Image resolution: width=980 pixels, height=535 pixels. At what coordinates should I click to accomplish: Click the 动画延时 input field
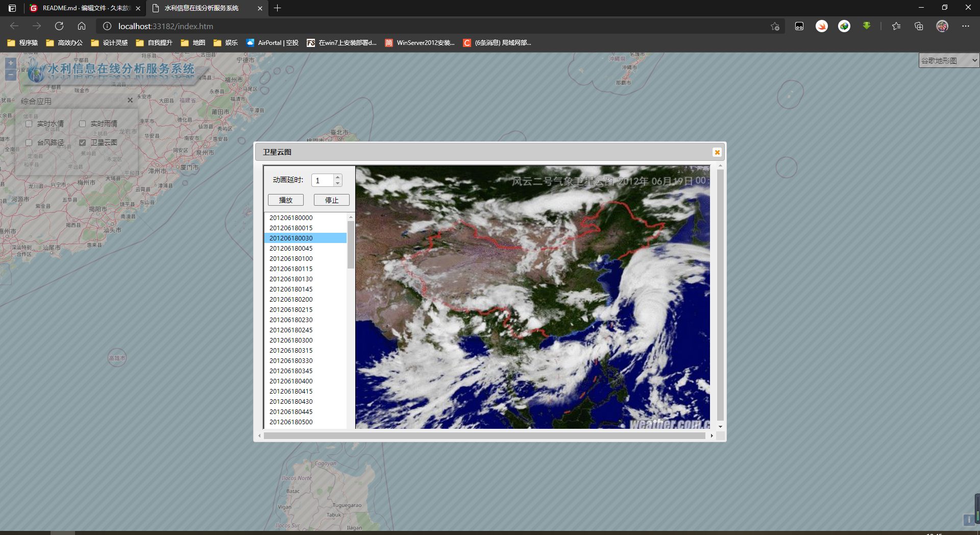coord(323,180)
